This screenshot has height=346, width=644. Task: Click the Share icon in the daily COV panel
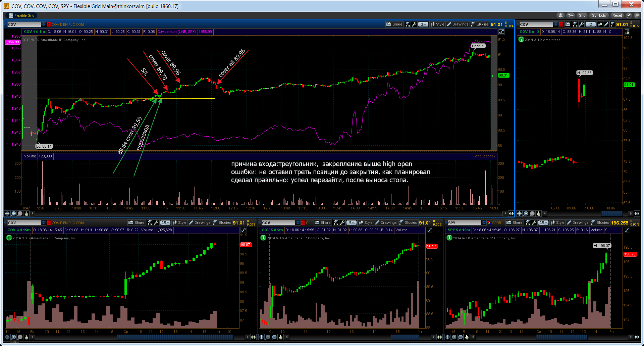[568, 24]
